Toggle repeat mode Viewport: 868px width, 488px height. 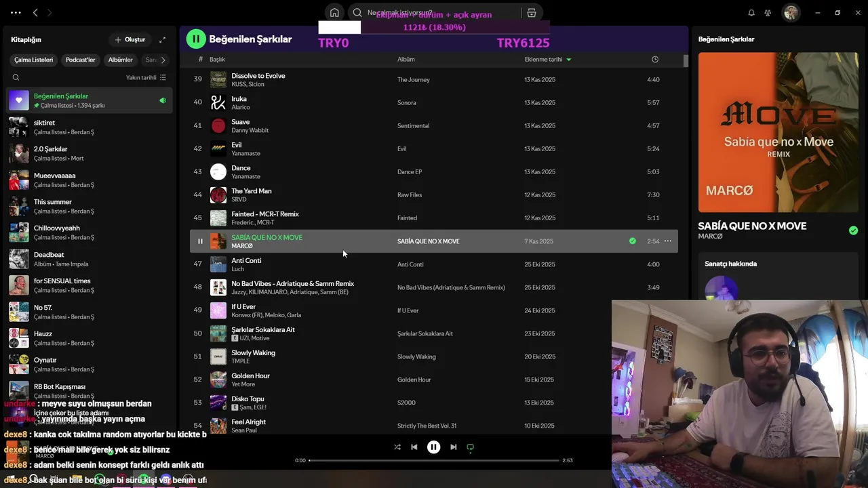[470, 447]
